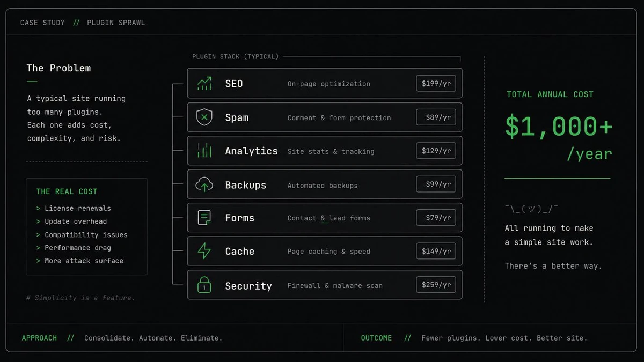Click the Spam shield icon
644x362 pixels.
[x=204, y=117]
